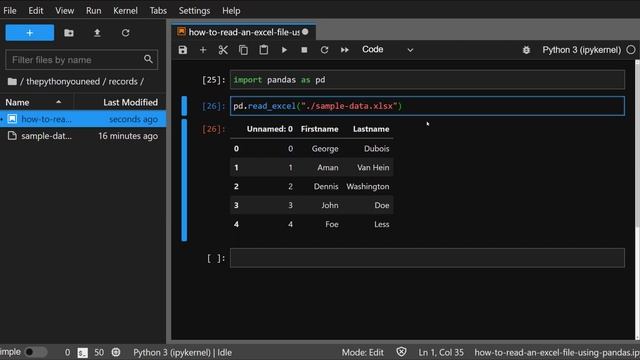This screenshot has height=360, width=640.
Task: Click the terminals count icon in status bar
Action: click(x=82, y=352)
